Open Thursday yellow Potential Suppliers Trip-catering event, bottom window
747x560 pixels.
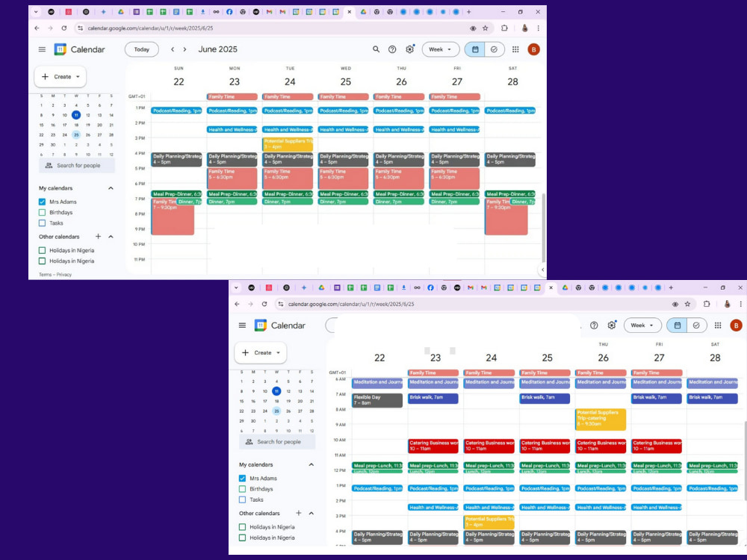point(601,419)
